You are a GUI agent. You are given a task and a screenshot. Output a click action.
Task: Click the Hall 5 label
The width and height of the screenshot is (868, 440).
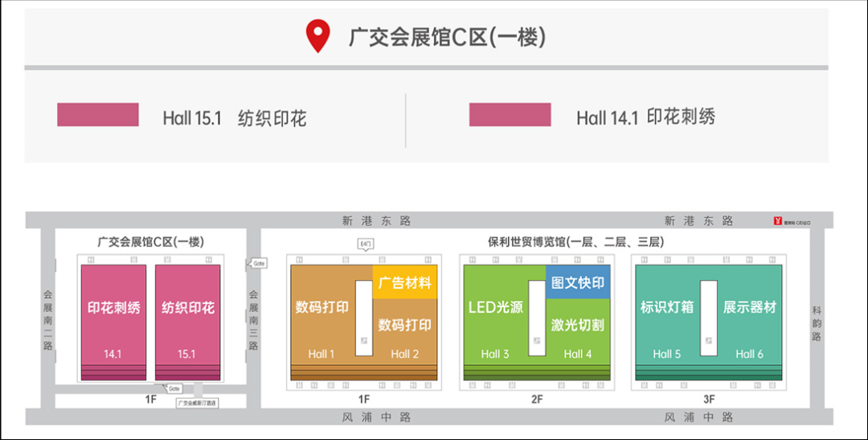[666, 354]
